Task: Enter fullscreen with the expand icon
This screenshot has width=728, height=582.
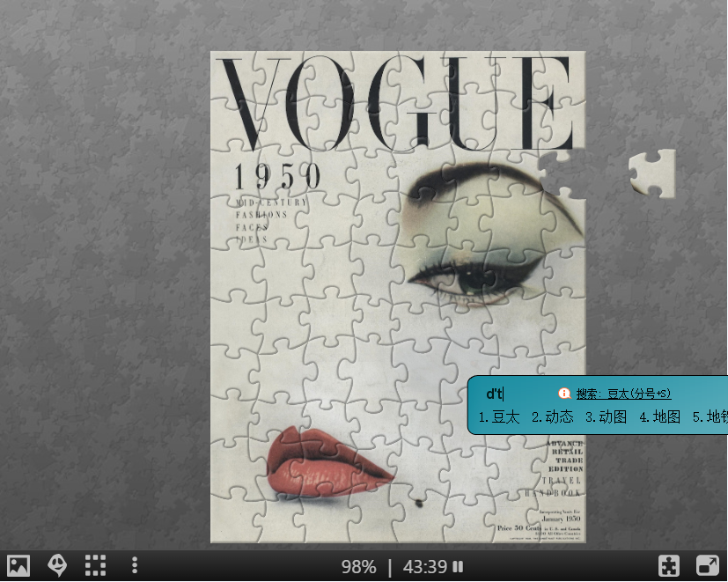Action: coord(708,566)
